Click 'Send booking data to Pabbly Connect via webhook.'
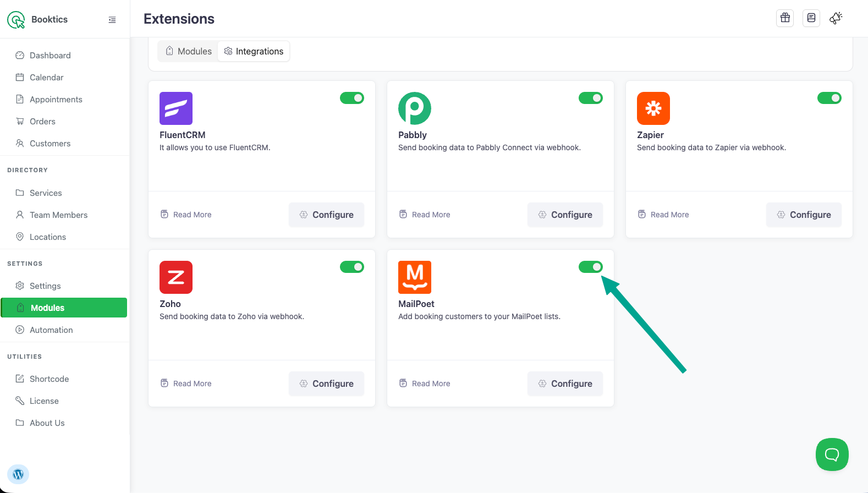The image size is (868, 493). coord(490,147)
